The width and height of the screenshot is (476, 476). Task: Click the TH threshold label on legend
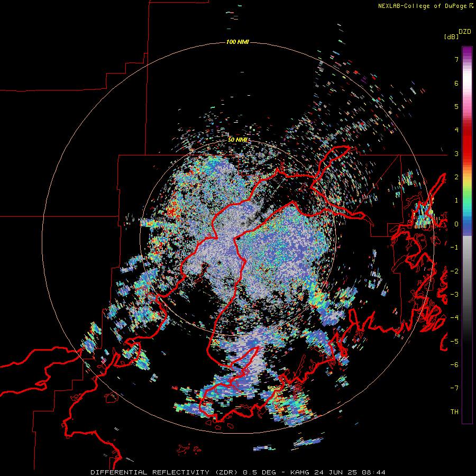point(454,412)
